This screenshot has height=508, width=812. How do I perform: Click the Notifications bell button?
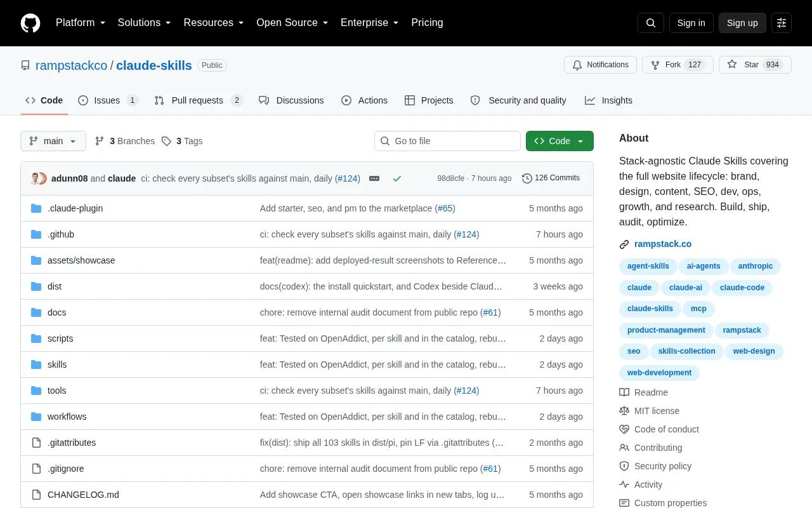600,65
